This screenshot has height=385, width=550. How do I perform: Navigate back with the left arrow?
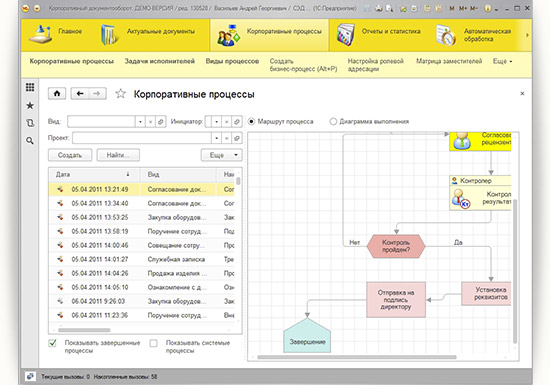tap(80, 94)
